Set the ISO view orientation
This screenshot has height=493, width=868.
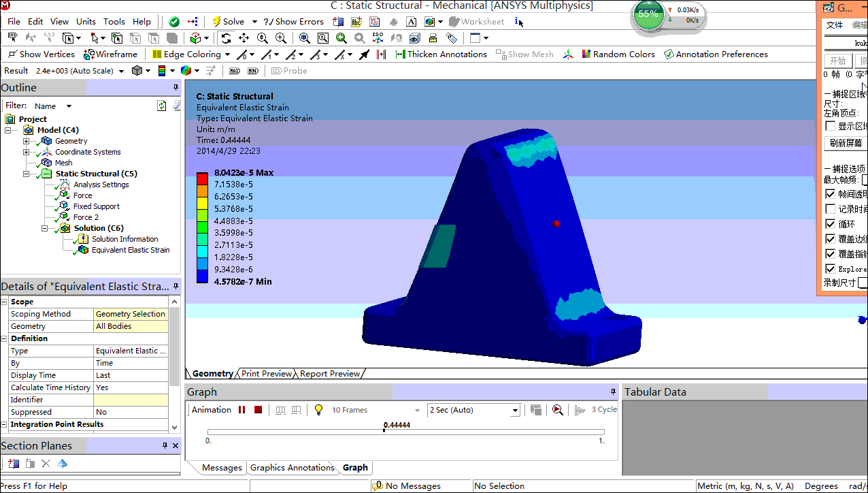pyautogui.click(x=378, y=38)
